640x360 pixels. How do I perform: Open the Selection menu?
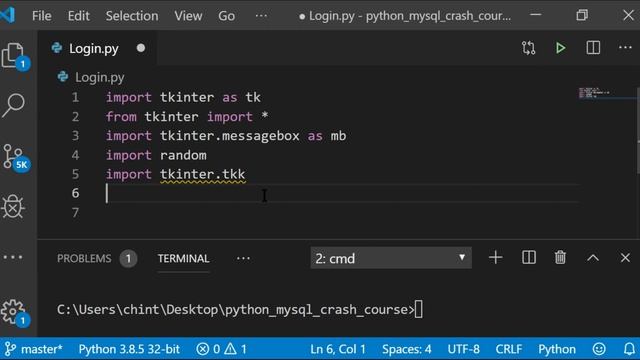132,16
